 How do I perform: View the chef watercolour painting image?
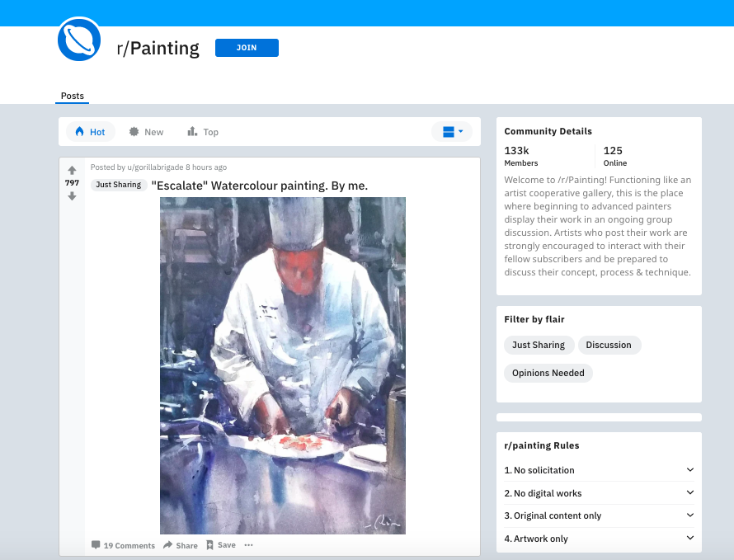click(283, 365)
